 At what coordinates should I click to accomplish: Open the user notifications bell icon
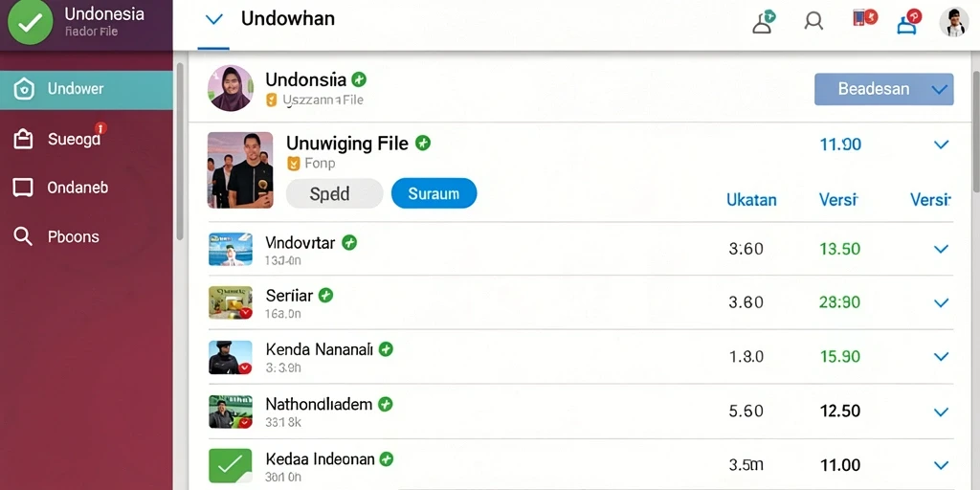click(x=763, y=22)
